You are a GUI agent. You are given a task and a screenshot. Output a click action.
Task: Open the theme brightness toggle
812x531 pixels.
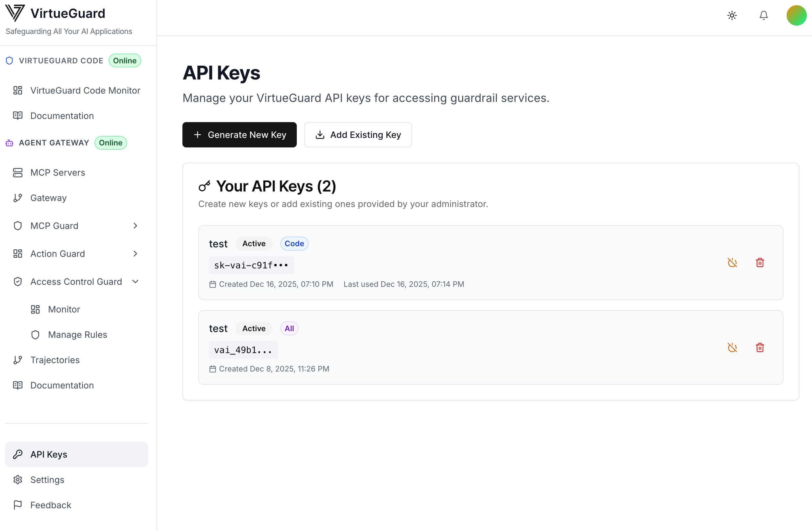coord(732,15)
